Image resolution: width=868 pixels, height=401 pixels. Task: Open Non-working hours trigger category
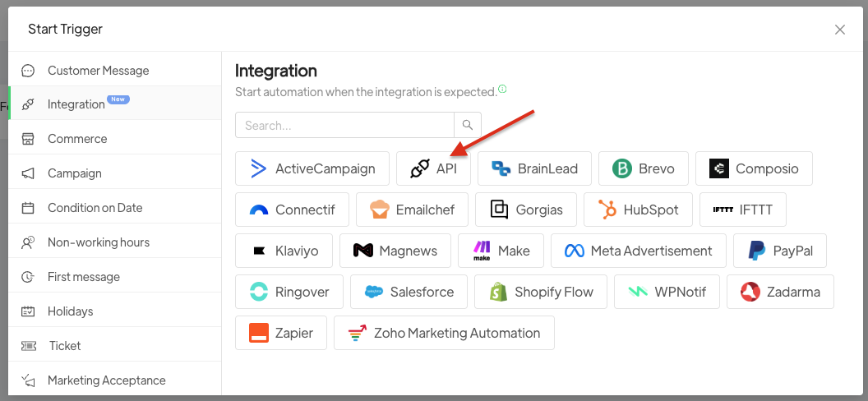pos(98,242)
